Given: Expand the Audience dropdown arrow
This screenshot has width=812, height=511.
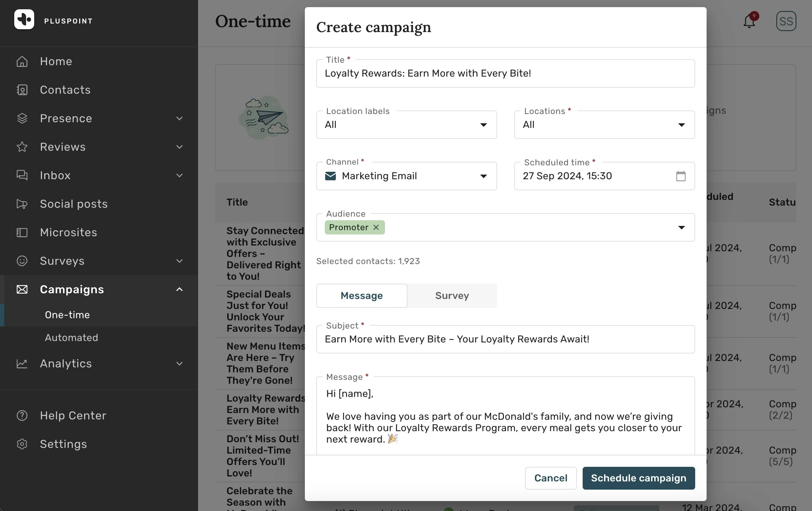Looking at the screenshot, I should point(681,227).
